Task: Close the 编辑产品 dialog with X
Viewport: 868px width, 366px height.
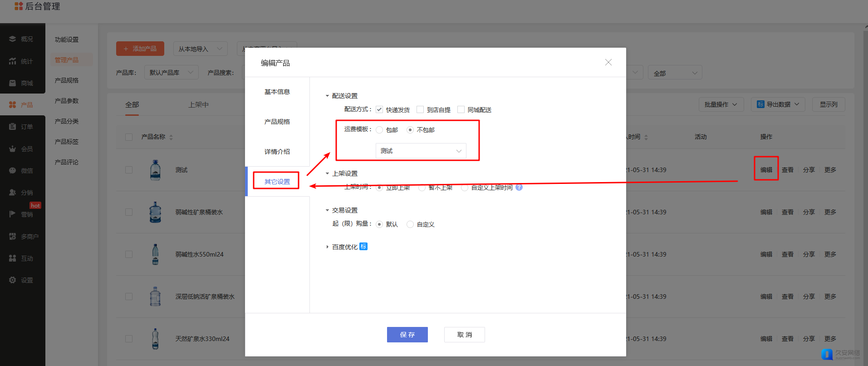Action: pyautogui.click(x=608, y=62)
